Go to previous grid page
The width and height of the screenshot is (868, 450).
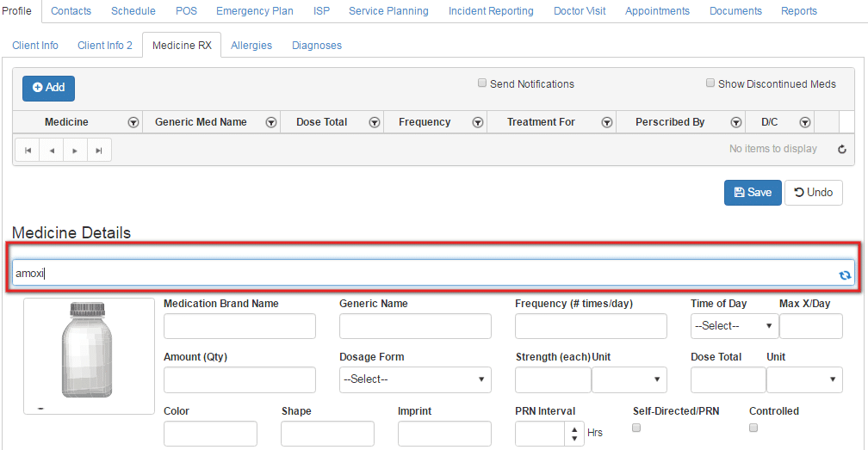pos(52,151)
